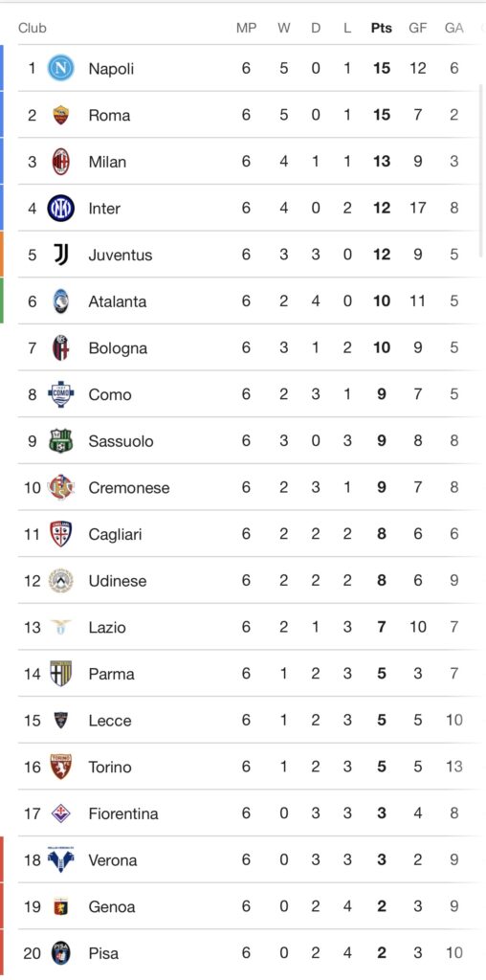Click the Pts column header
This screenshot has height=980, width=486.
(381, 28)
